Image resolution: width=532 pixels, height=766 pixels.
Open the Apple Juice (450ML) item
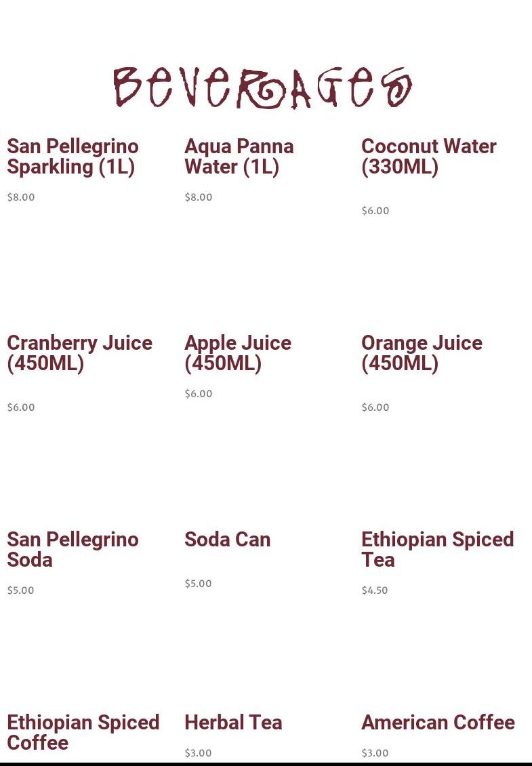click(237, 352)
